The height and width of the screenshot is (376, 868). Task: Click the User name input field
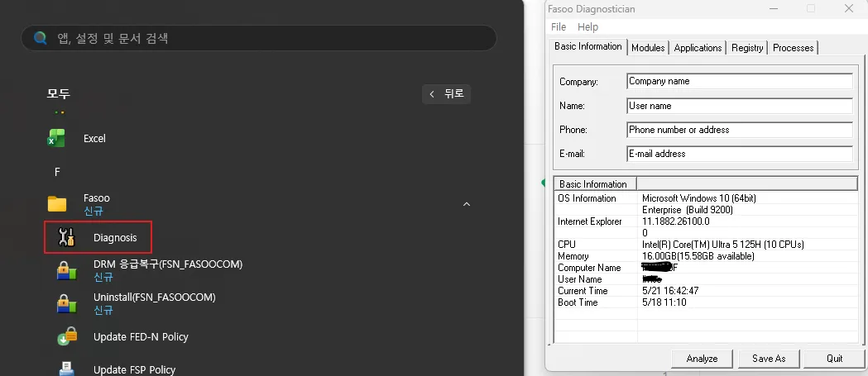click(x=740, y=106)
